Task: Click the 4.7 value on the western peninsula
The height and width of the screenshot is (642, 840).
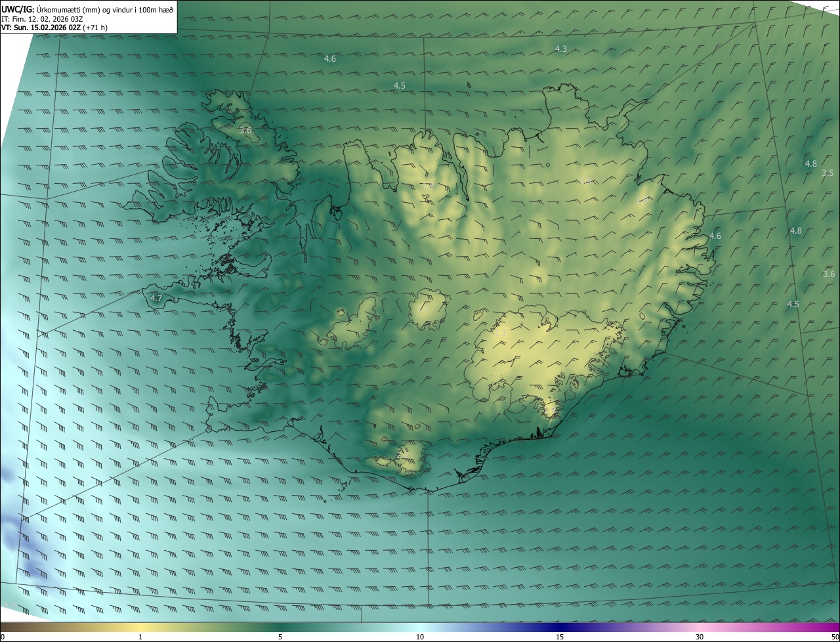Action: 156,298
